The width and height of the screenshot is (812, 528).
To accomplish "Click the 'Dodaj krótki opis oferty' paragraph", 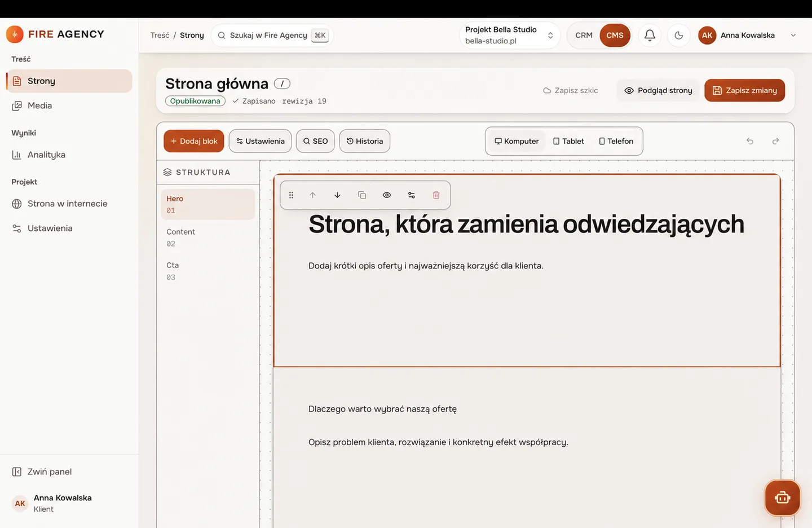I will [x=426, y=266].
